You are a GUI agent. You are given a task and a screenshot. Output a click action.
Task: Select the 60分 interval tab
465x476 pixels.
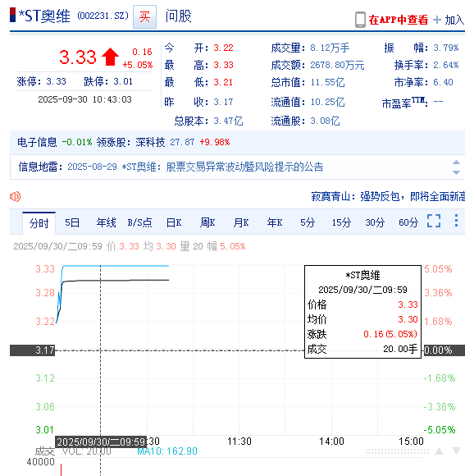(408, 223)
